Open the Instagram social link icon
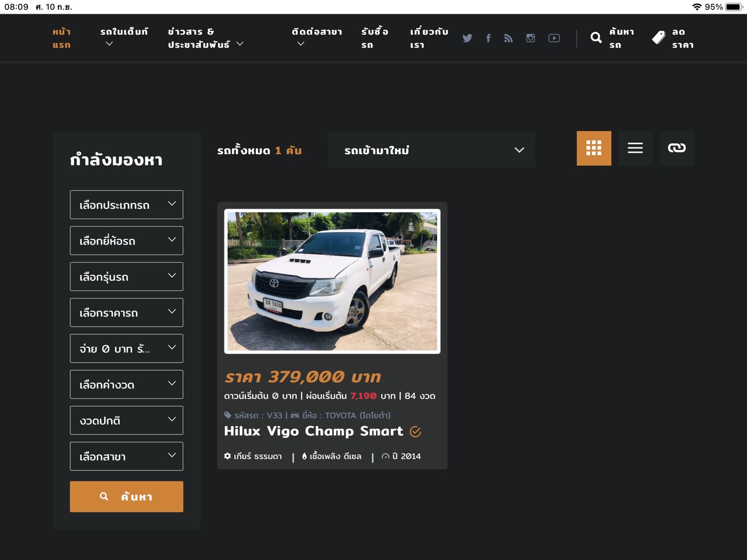The height and width of the screenshot is (560, 747). pos(530,38)
